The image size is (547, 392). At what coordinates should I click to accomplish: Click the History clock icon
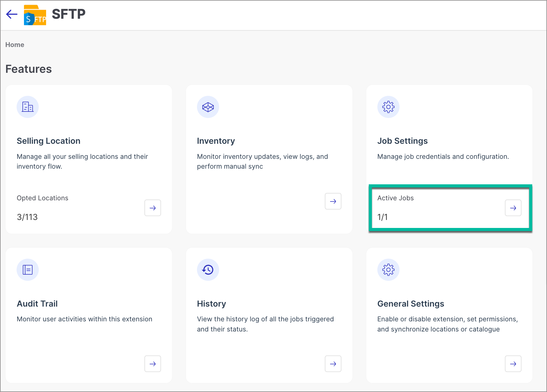coord(208,270)
